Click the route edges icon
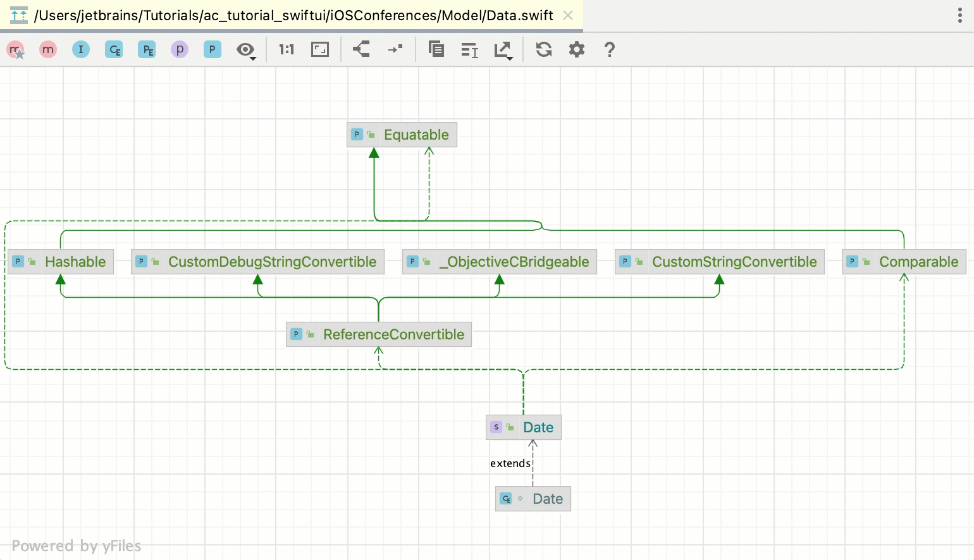Viewport: 974px width, 560px height. pyautogui.click(x=395, y=49)
